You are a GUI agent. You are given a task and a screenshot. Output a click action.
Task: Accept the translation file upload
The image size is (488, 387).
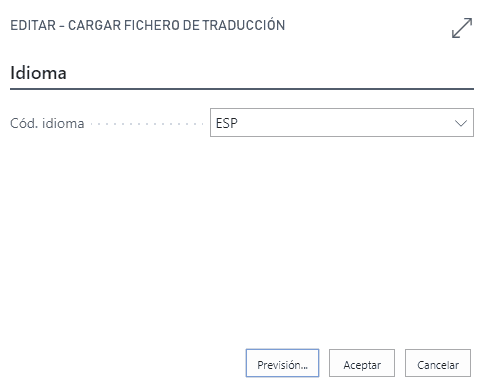tap(362, 363)
